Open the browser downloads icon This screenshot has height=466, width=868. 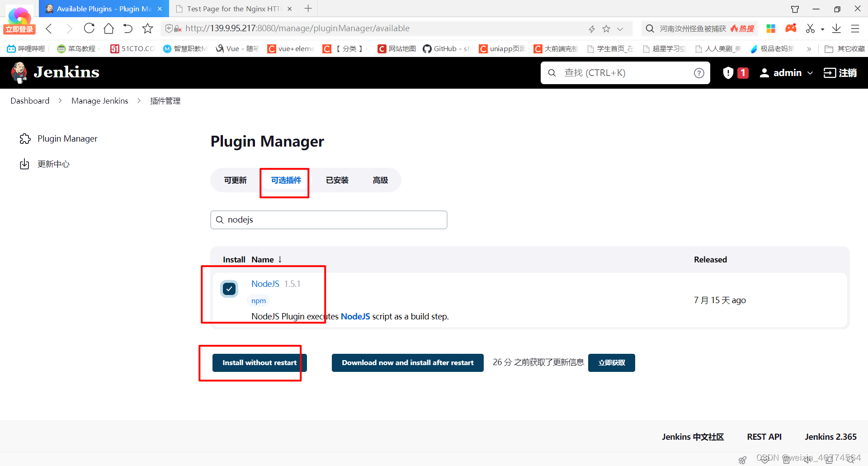pyautogui.click(x=836, y=29)
